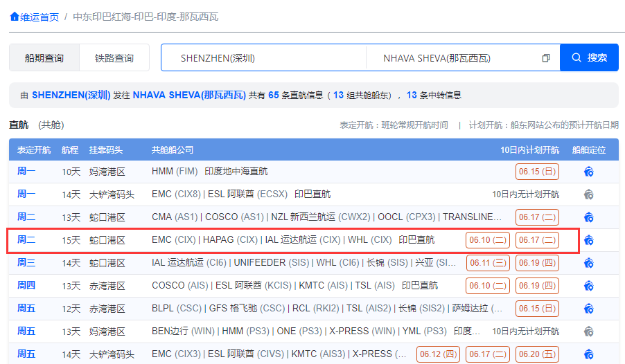
Task: Click 周四 in the COSCO (AIS) row
Action: coord(26,286)
